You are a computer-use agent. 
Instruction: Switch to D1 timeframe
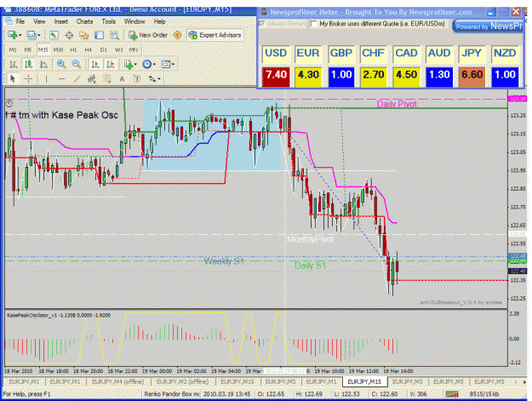click(104, 49)
